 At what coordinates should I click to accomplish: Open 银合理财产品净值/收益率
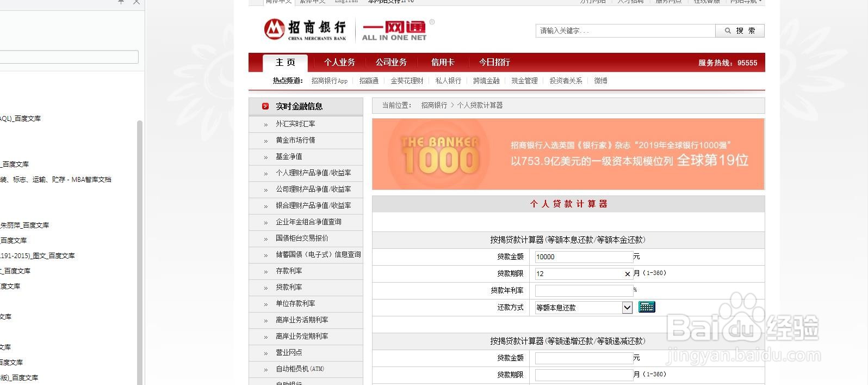(x=313, y=206)
